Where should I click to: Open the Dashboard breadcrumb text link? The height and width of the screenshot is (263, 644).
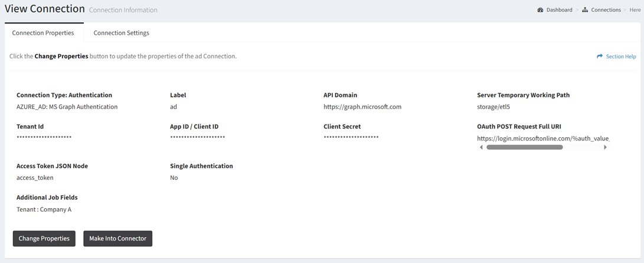pyautogui.click(x=559, y=10)
